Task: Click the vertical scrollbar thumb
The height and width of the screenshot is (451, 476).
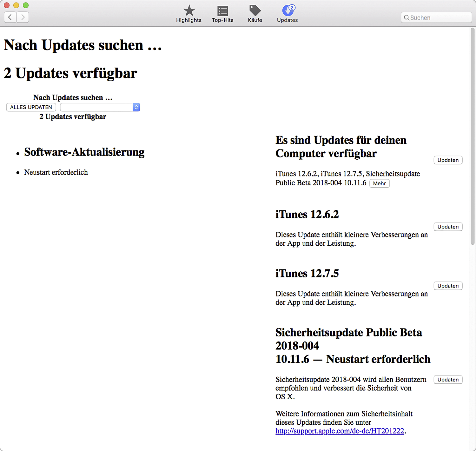Action: (473, 136)
